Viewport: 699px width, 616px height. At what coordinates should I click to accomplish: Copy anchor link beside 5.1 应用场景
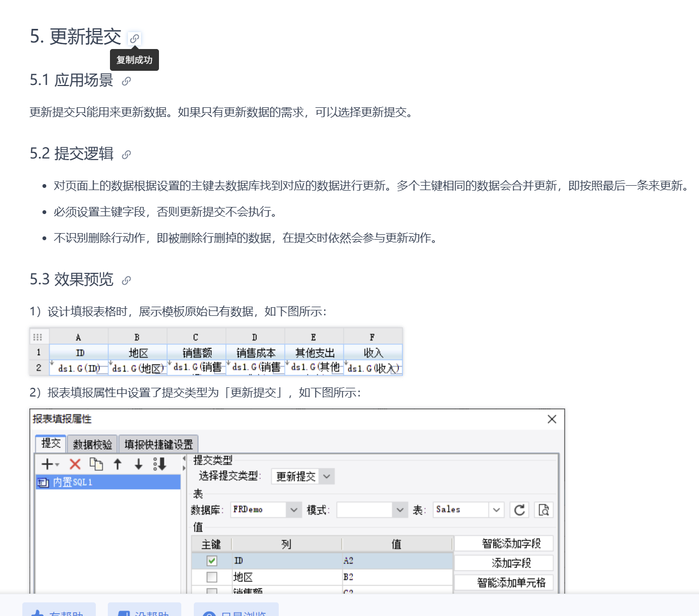pyautogui.click(x=126, y=81)
